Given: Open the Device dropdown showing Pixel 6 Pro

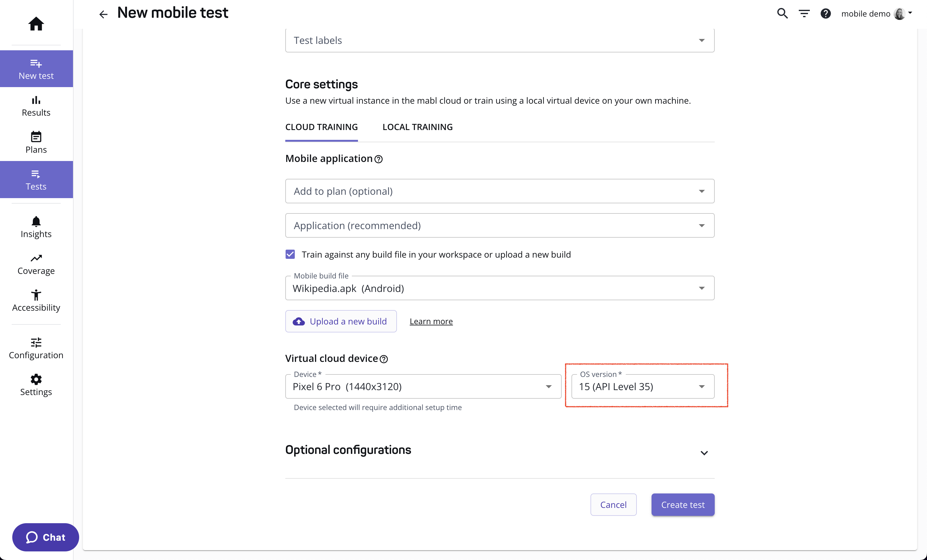Looking at the screenshot, I should coord(423,386).
